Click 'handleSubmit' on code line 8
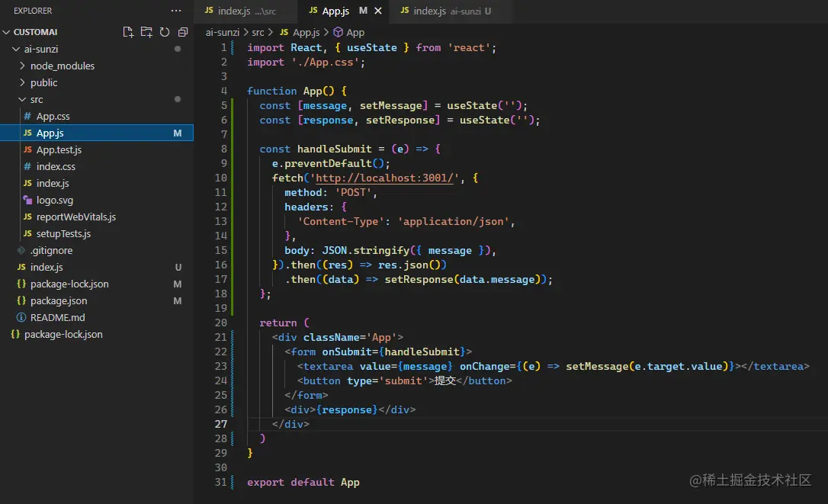The width and height of the screenshot is (828, 504). pyautogui.click(x=334, y=149)
